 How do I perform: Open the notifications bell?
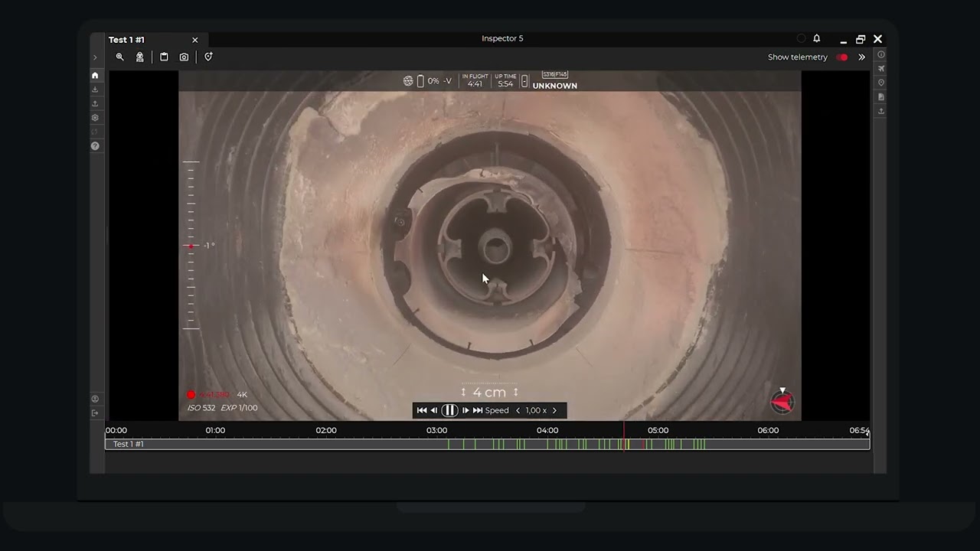click(x=817, y=39)
